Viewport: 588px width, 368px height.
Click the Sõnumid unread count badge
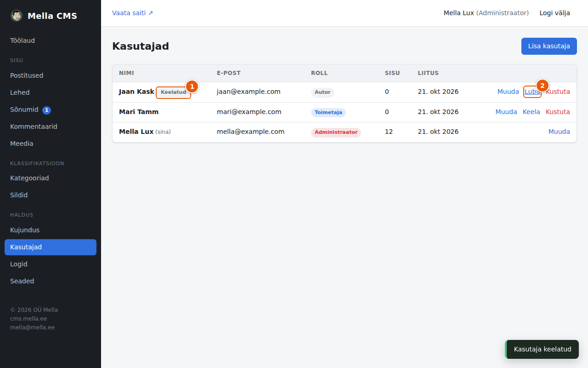[46, 110]
